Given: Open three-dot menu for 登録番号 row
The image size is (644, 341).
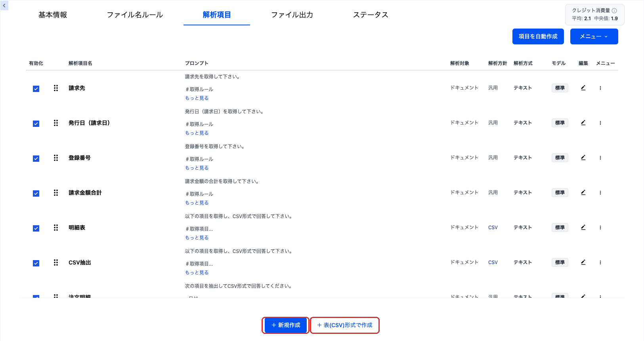Looking at the screenshot, I should pyautogui.click(x=600, y=158).
